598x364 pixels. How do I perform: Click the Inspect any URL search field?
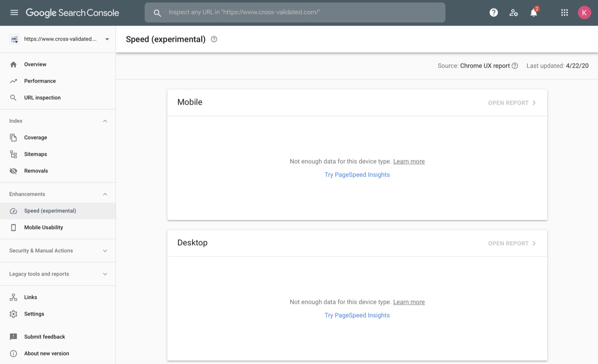[x=295, y=12]
